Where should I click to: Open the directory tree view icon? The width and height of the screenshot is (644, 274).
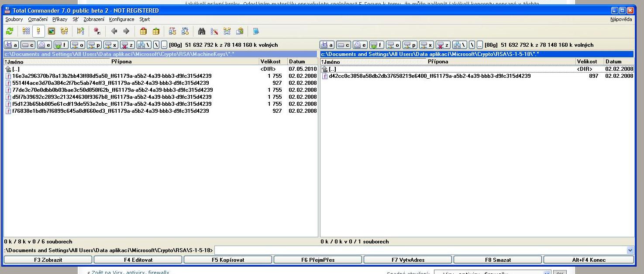tap(64, 31)
